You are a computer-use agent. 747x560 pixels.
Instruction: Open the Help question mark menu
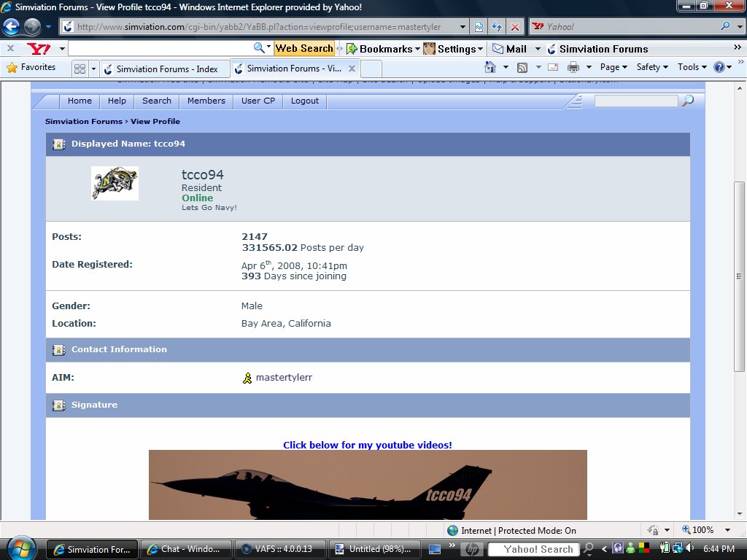[x=722, y=67]
